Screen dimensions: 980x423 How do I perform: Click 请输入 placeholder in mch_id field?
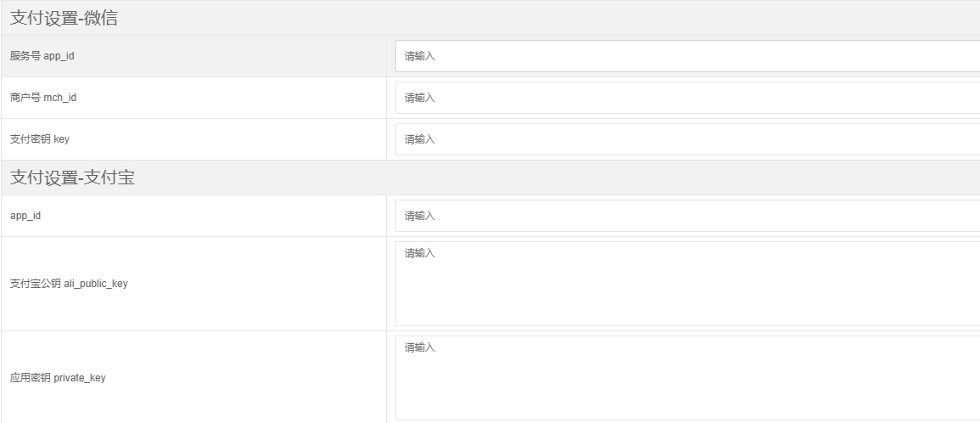420,98
